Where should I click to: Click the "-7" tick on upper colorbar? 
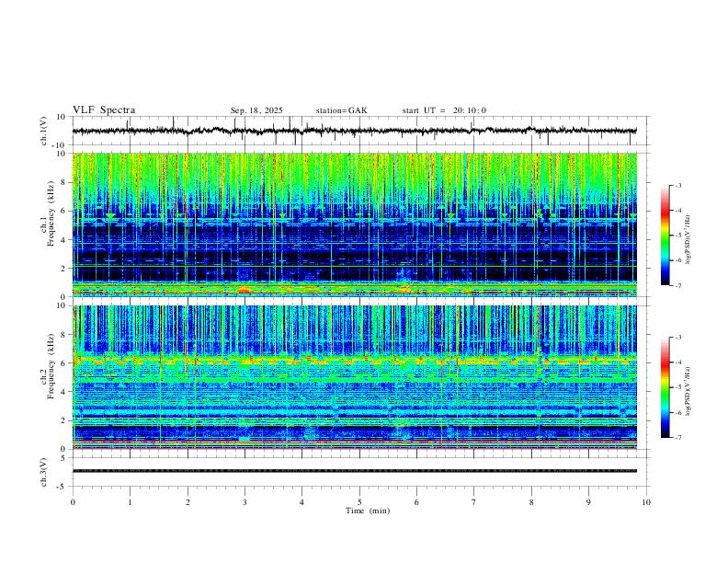[x=677, y=285]
